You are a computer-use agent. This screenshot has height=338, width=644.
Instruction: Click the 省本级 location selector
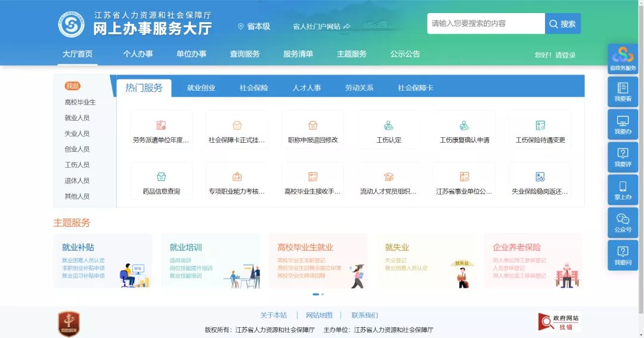[x=254, y=26]
